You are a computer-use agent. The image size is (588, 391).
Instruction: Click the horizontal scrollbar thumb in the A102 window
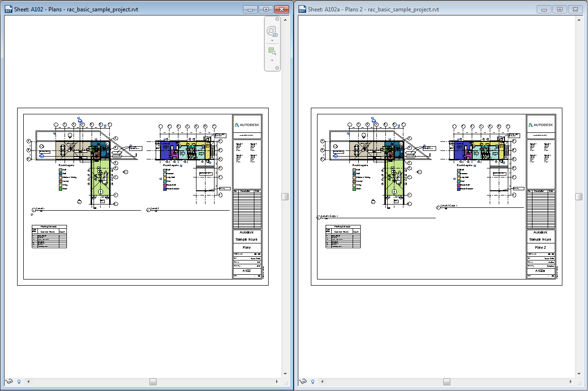tap(153, 382)
